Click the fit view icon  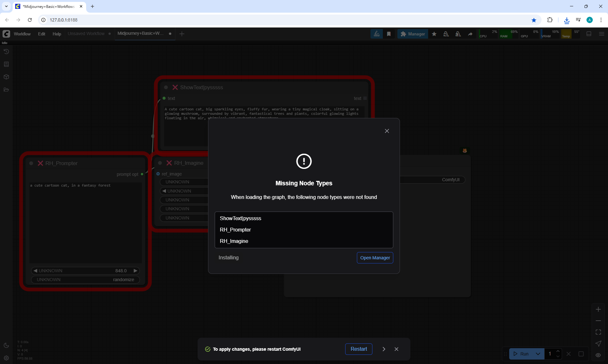[598, 332]
